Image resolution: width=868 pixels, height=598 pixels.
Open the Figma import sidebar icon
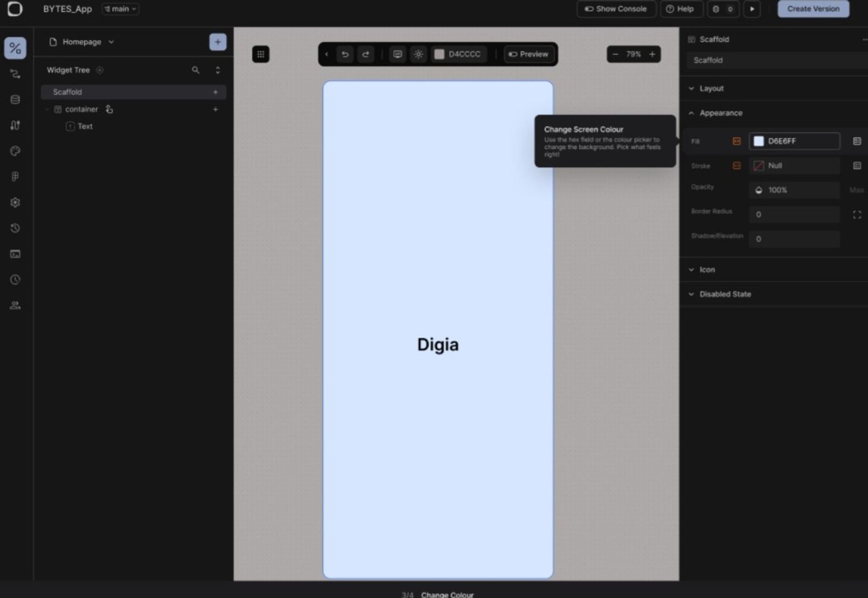click(x=15, y=177)
